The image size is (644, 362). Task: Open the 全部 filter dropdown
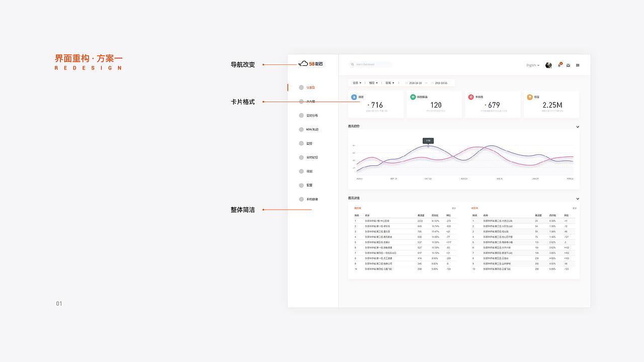pyautogui.click(x=357, y=83)
